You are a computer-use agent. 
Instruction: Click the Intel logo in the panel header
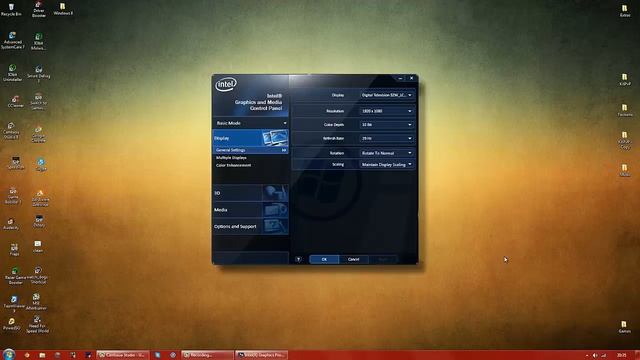click(226, 84)
